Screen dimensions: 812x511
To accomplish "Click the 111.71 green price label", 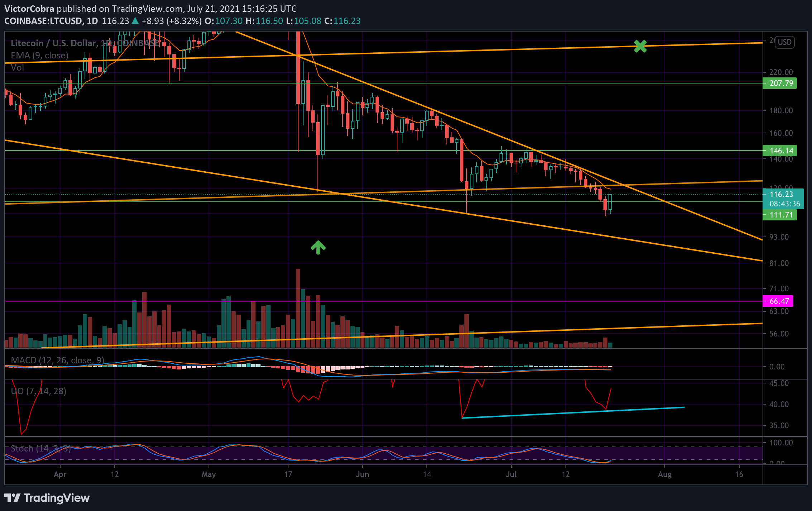I will click(x=780, y=215).
